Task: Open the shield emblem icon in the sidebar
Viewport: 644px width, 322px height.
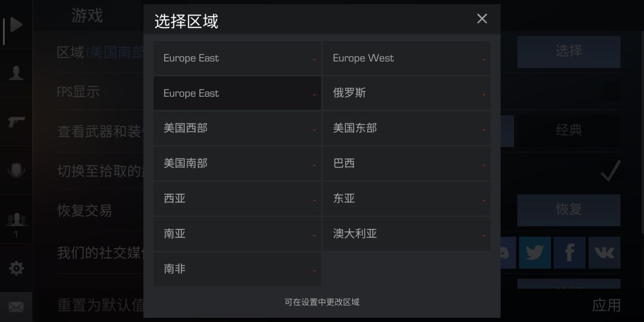Action: [x=16, y=169]
